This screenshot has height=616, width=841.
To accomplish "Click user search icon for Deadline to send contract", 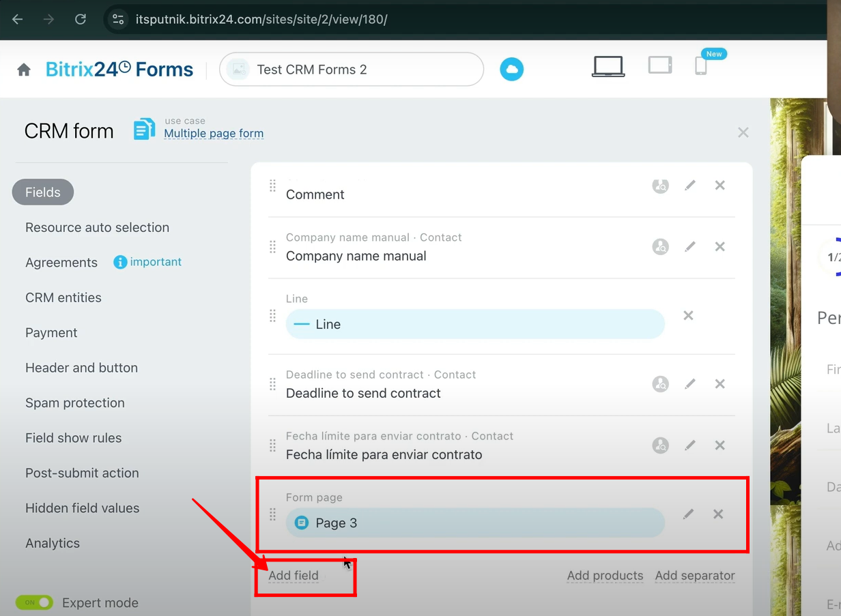I will (660, 384).
